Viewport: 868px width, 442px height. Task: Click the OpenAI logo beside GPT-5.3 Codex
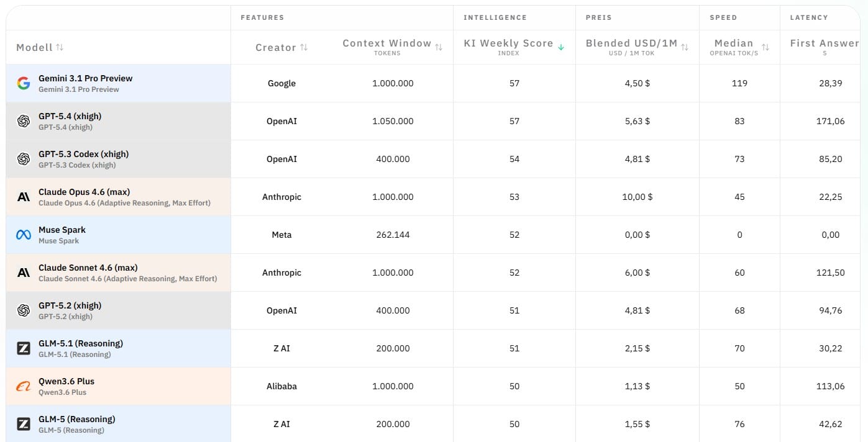(x=24, y=159)
